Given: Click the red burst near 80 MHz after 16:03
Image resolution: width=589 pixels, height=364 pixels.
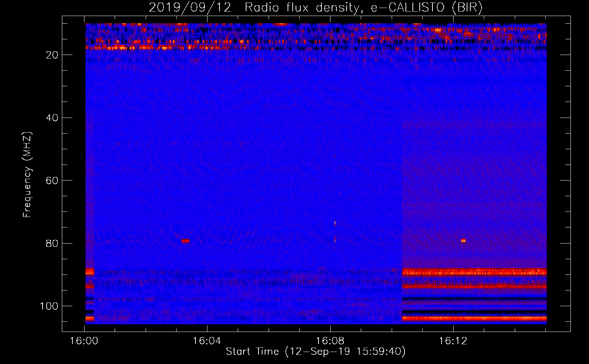Looking at the screenshot, I should 185,241.
